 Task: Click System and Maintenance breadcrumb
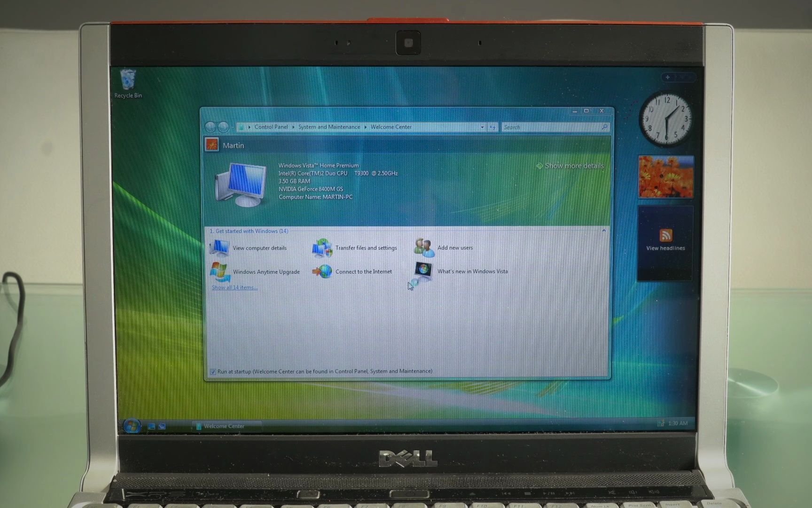pyautogui.click(x=329, y=127)
